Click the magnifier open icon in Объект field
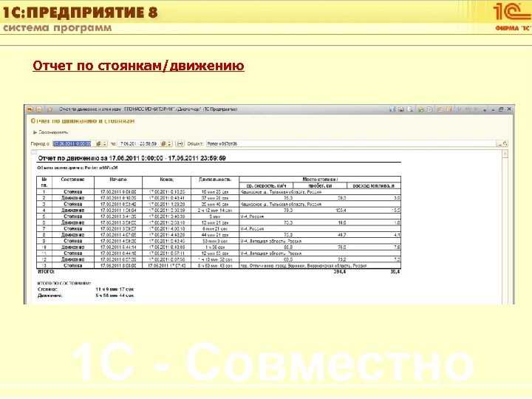532x399 pixels. click(x=505, y=144)
